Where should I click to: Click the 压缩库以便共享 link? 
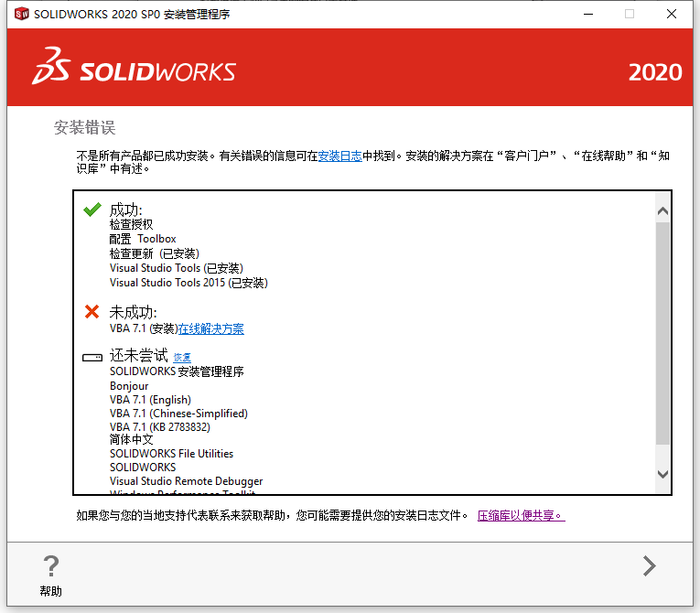click(521, 516)
